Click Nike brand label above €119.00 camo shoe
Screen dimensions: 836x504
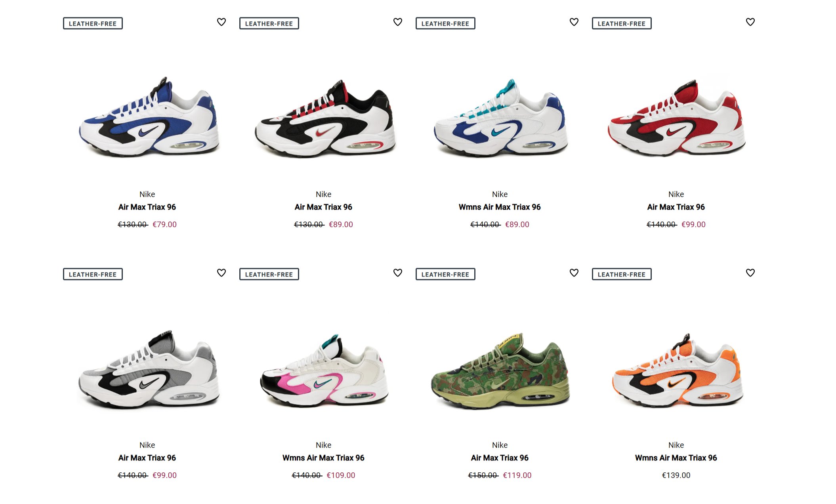click(500, 445)
